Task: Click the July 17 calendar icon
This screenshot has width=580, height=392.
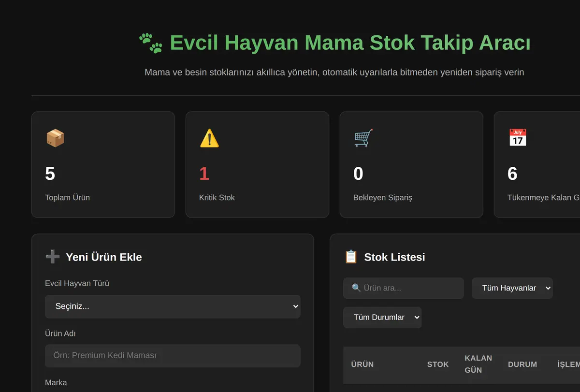Action: coord(518,138)
